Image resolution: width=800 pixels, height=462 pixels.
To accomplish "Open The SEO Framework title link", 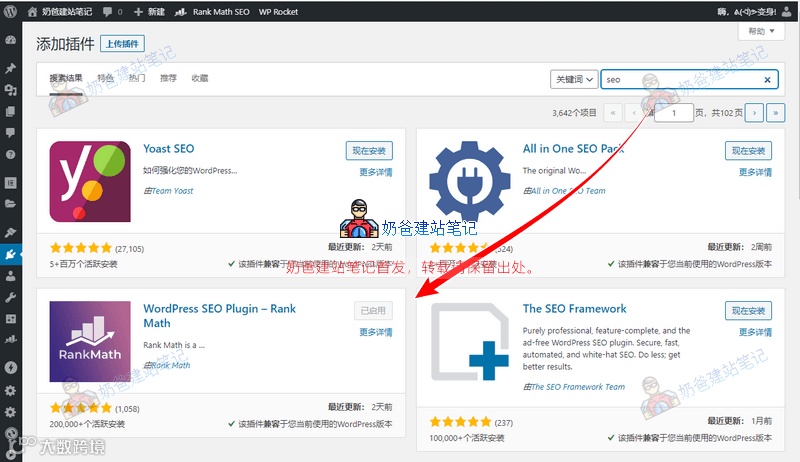I will (574, 309).
